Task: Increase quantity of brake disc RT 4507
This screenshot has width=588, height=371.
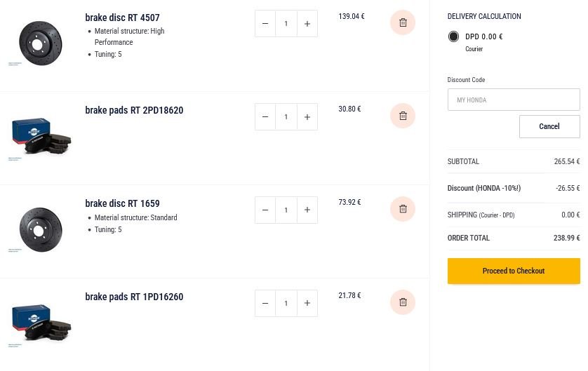Action: point(307,24)
